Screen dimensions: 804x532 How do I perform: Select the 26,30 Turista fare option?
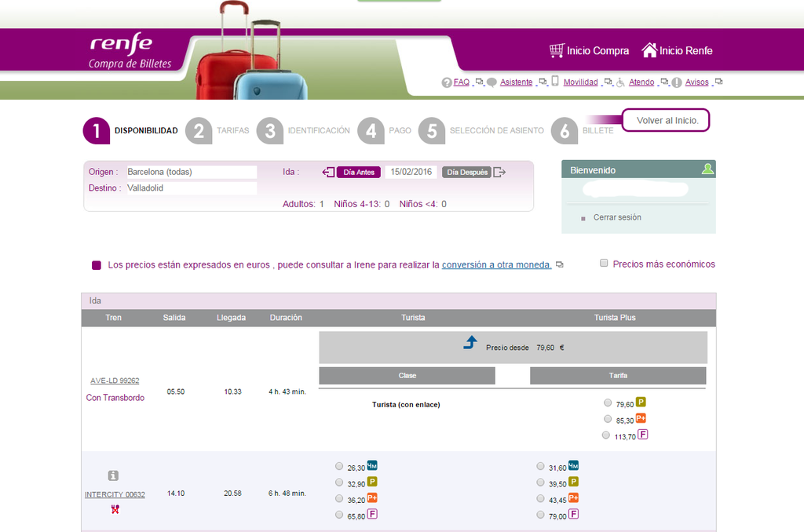pyautogui.click(x=339, y=466)
